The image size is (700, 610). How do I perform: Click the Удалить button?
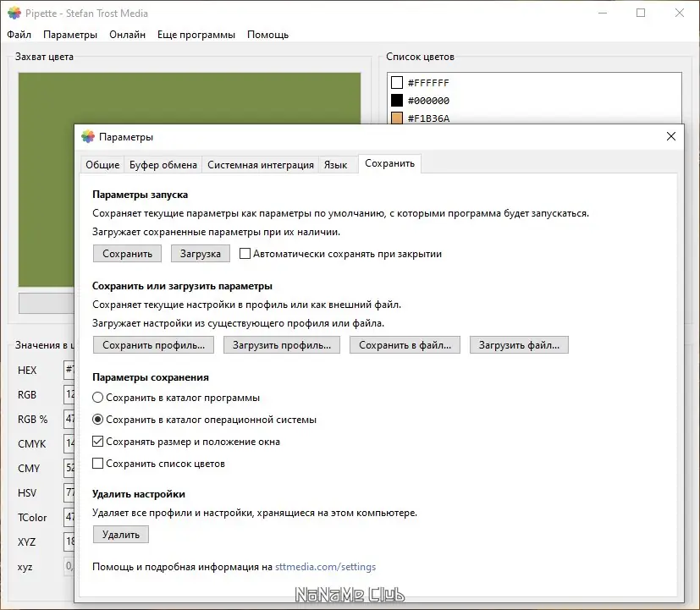tap(121, 534)
